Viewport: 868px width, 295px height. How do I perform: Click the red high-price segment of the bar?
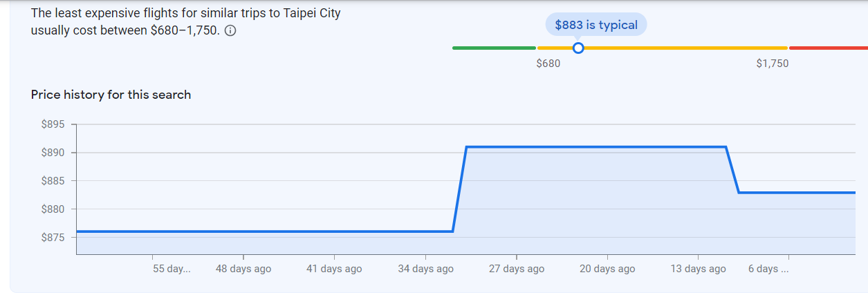828,48
